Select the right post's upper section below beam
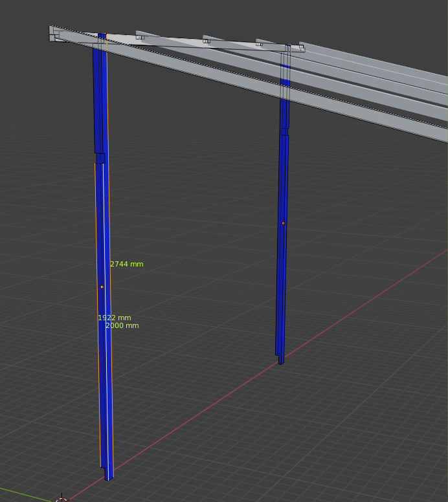The width and height of the screenshot is (448, 502). [285, 104]
